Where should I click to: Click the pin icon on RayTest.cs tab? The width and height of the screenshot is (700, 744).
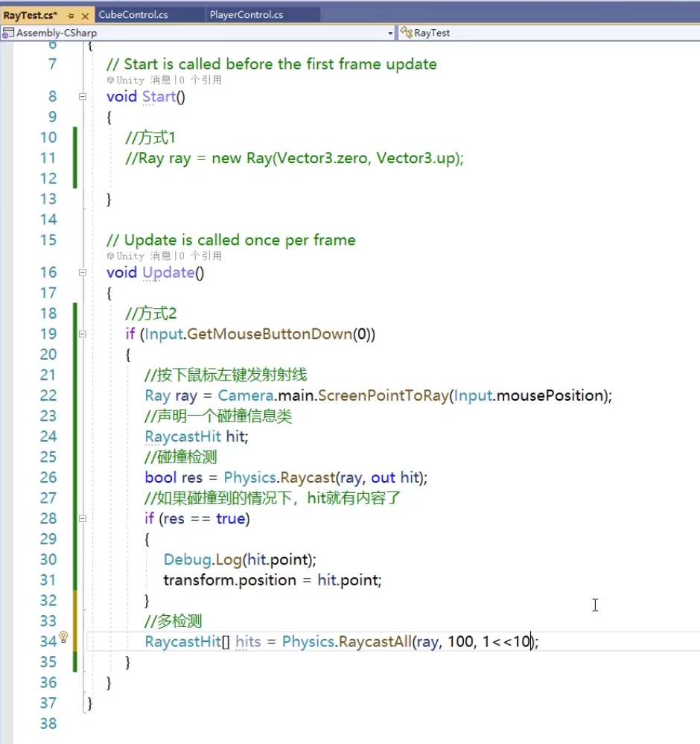71,15
